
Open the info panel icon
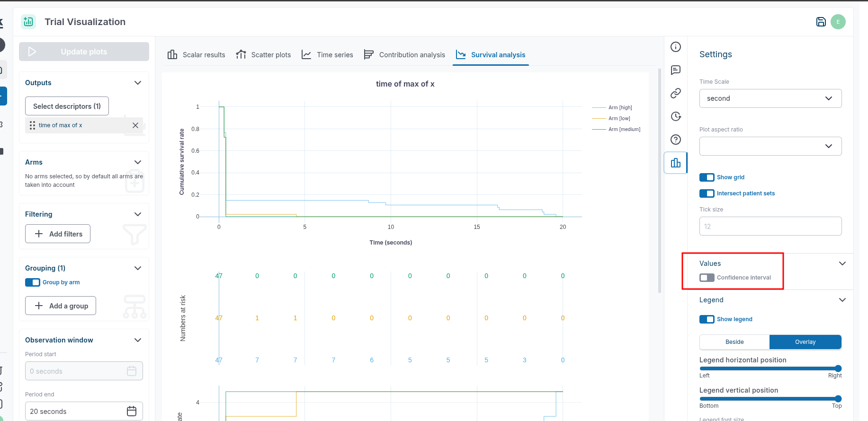pyautogui.click(x=676, y=47)
